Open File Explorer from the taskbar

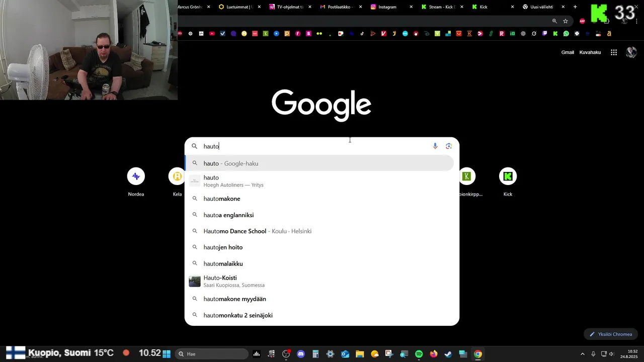coord(360,354)
